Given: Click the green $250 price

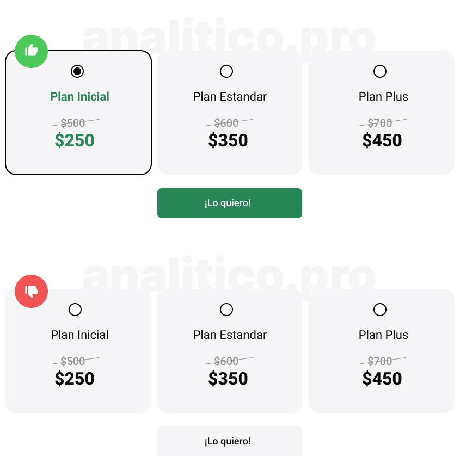Looking at the screenshot, I should tap(75, 140).
